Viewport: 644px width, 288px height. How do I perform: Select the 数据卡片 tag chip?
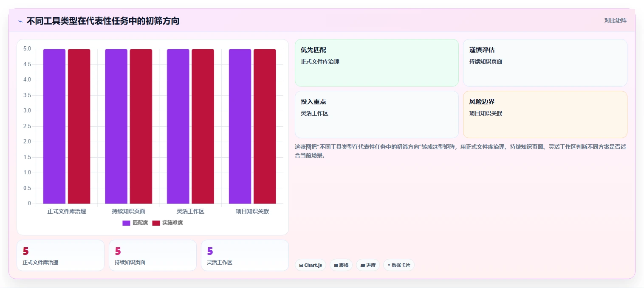[x=398, y=265]
